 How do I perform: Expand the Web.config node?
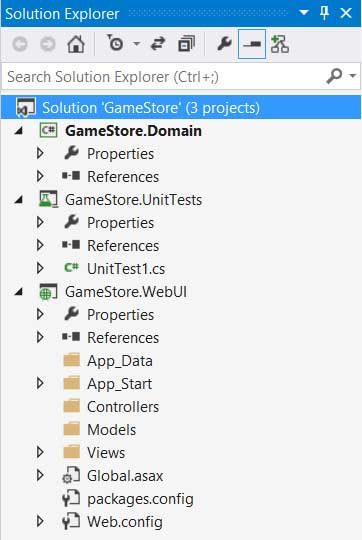point(40,521)
